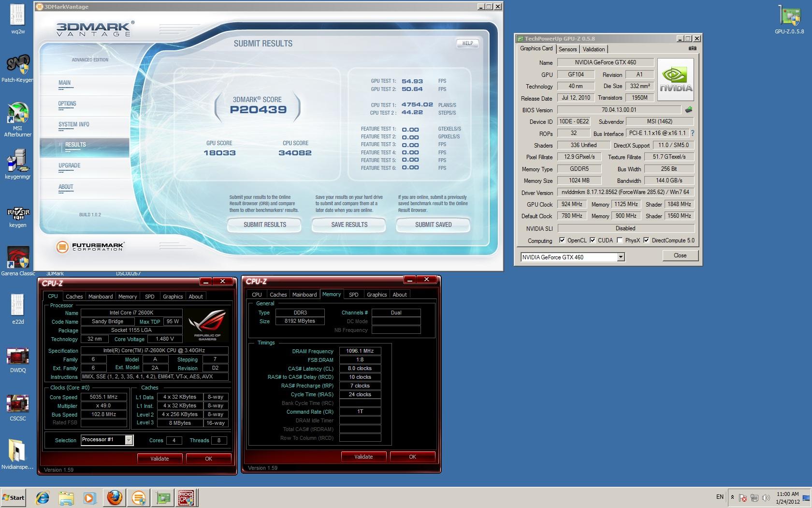Open the Processor #1 selection dropdown
812x508 pixels.
pos(129,440)
